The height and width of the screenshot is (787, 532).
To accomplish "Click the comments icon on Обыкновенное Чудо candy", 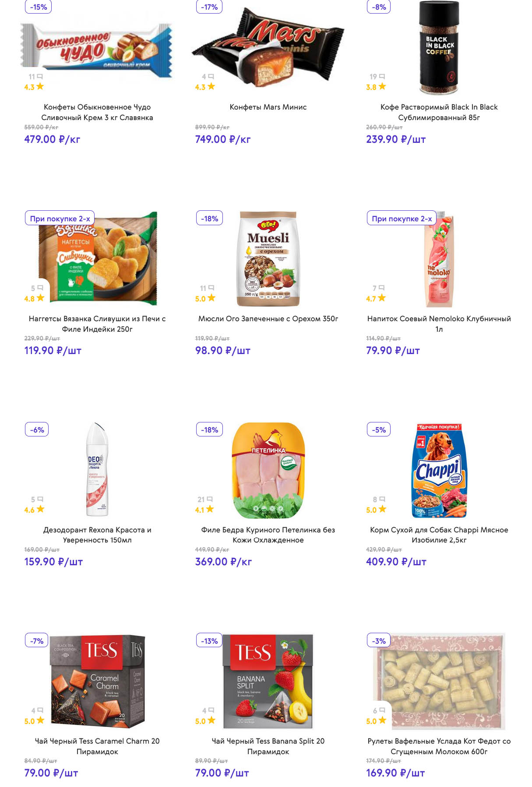I will point(39,77).
